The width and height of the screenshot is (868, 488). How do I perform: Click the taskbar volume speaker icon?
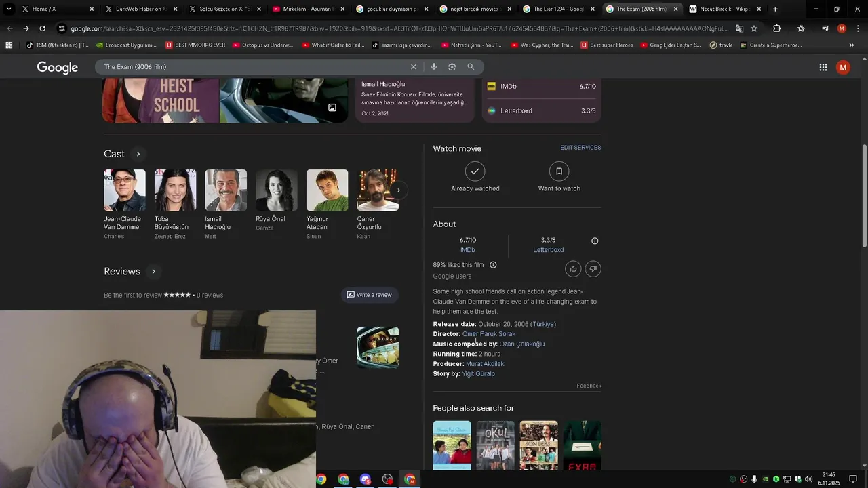(x=808, y=479)
